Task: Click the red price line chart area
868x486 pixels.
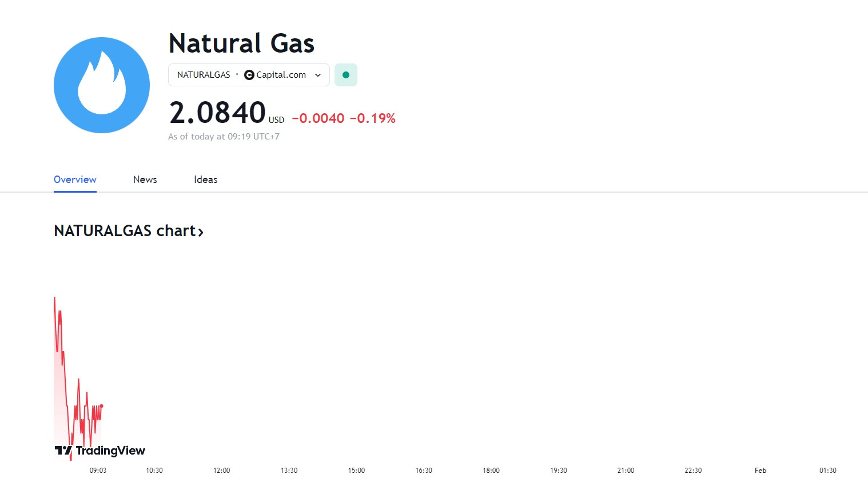Action: 78,377
